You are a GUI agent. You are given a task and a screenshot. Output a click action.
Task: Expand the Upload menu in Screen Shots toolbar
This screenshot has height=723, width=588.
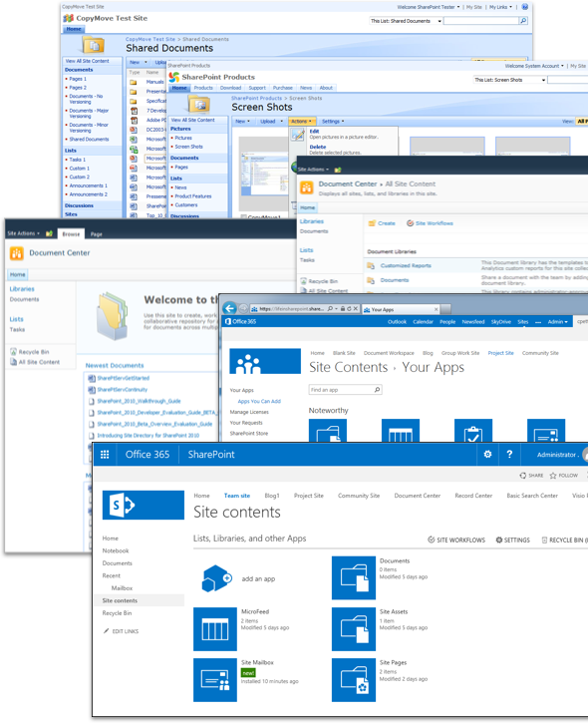click(271, 122)
